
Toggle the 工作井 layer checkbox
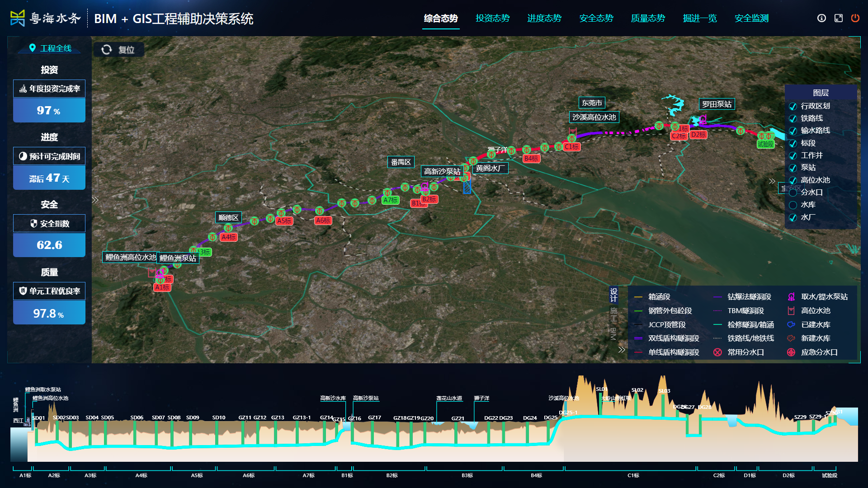[793, 155]
